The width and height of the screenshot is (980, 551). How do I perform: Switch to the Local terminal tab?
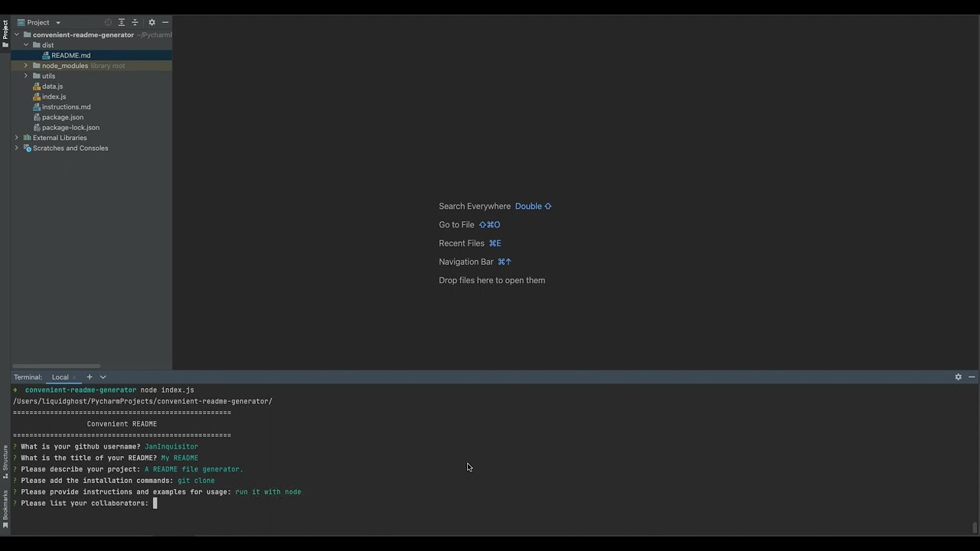[60, 377]
